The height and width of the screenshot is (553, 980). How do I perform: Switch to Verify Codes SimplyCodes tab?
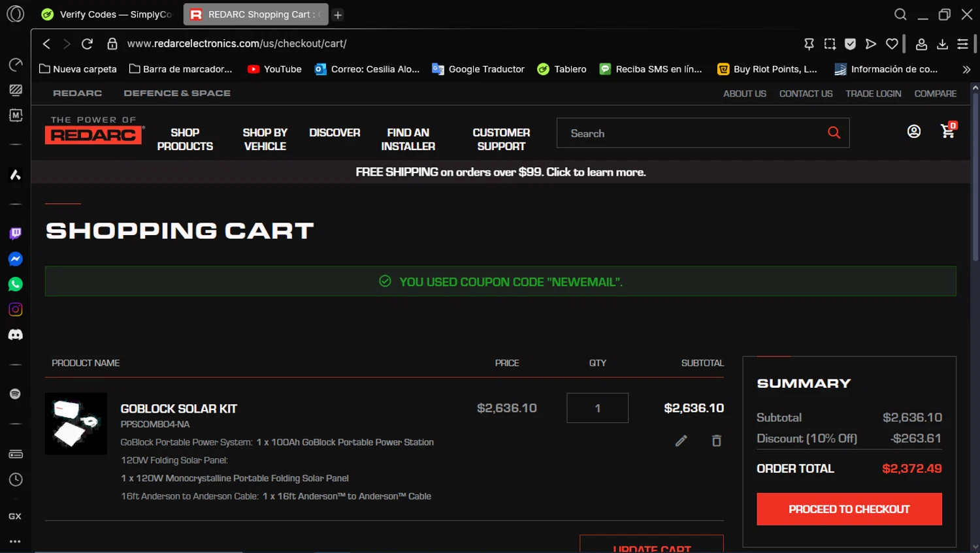(108, 14)
